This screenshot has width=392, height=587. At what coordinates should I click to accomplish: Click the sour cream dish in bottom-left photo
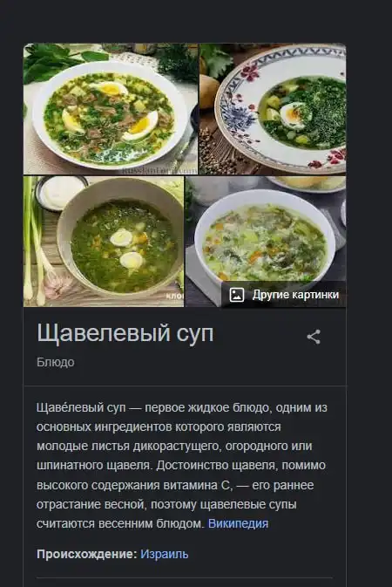click(x=62, y=193)
